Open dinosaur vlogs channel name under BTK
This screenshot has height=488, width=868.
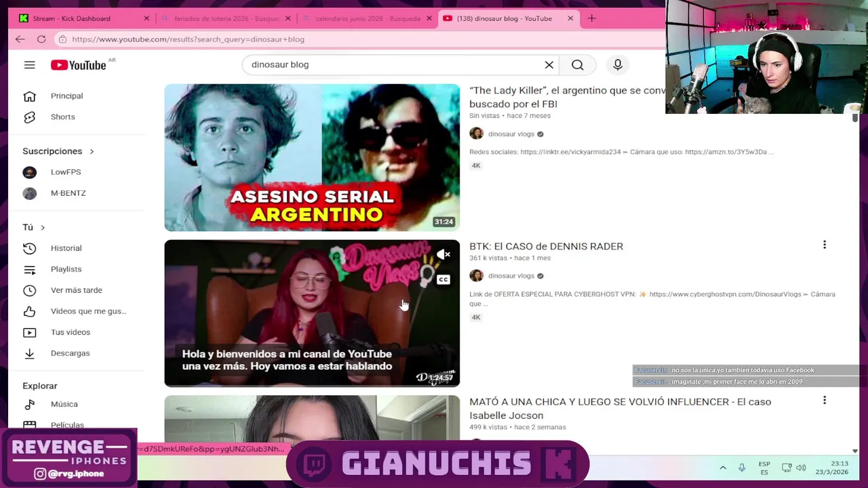click(x=511, y=276)
